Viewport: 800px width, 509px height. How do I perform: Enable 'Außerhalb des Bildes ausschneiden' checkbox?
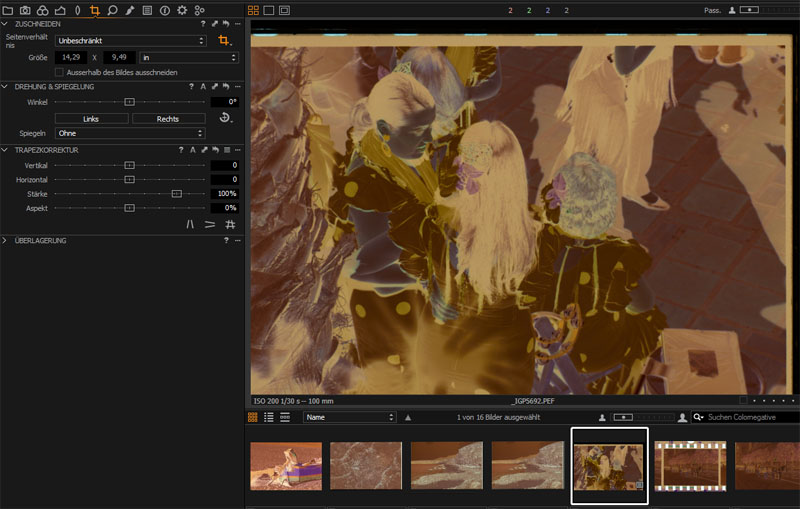(60, 72)
